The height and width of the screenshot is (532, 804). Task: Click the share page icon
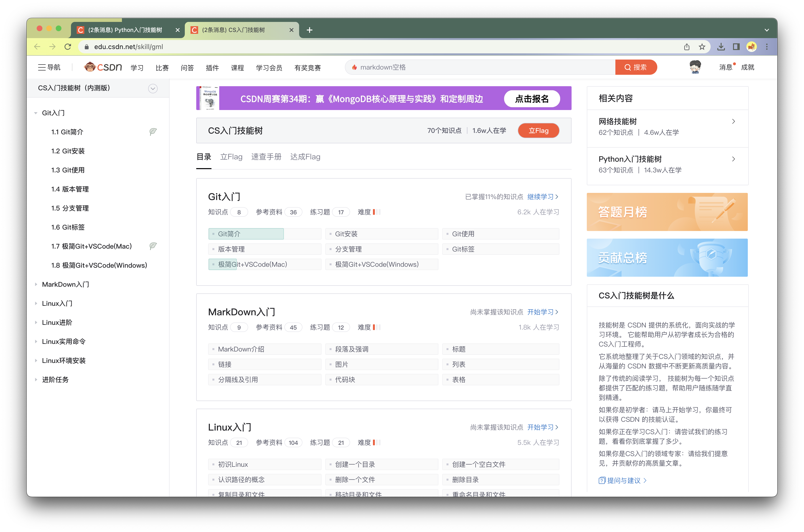(x=687, y=47)
